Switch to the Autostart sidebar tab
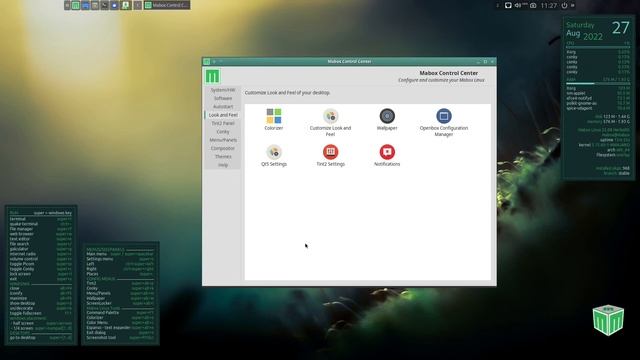 (x=223, y=107)
